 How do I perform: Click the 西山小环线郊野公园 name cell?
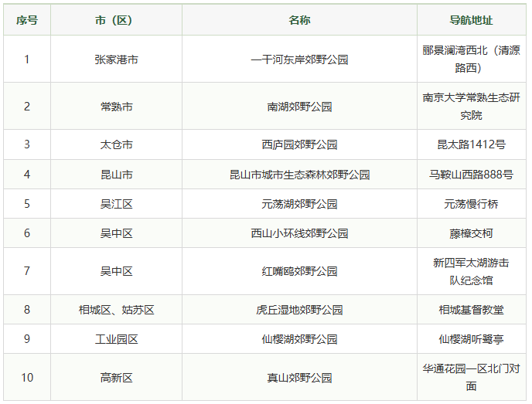tap(299, 233)
